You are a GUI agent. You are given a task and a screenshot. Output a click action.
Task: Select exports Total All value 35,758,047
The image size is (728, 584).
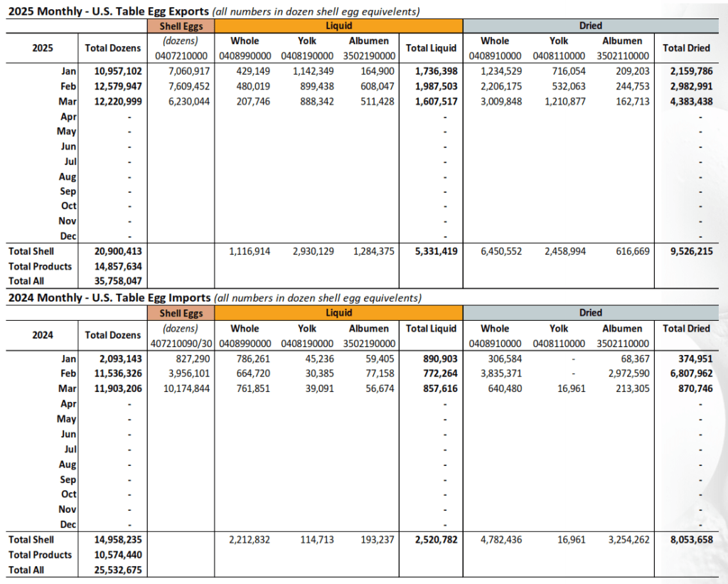[x=118, y=281]
